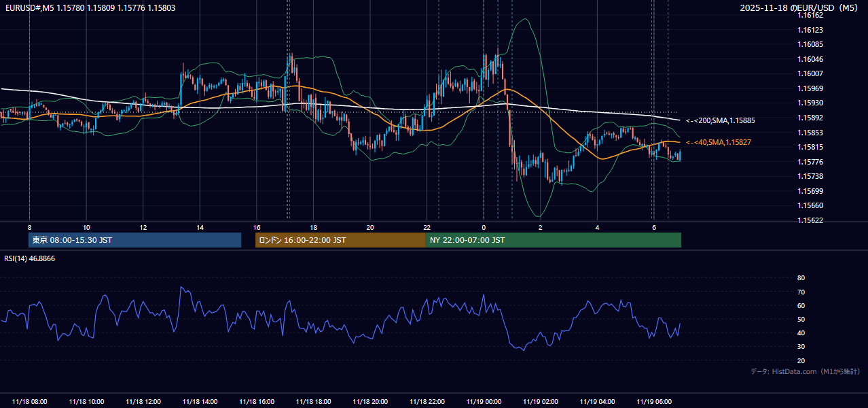Click the 11/18 22:00 time label
The width and height of the screenshot is (868, 408).
coord(427,401)
